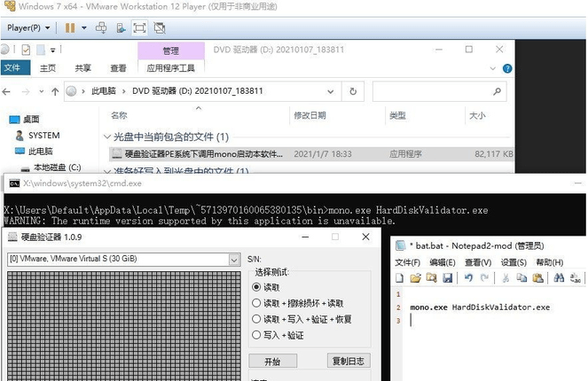The width and height of the screenshot is (588, 381).
Task: Paste clipboard icon in Notepad2-mod toolbar
Action: (538, 278)
